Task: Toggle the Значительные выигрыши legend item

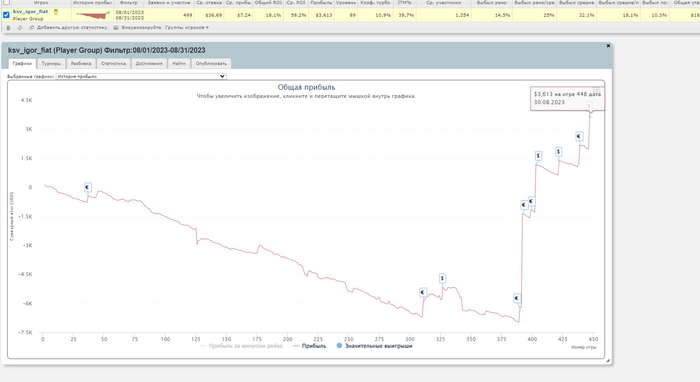Action: pos(374,346)
